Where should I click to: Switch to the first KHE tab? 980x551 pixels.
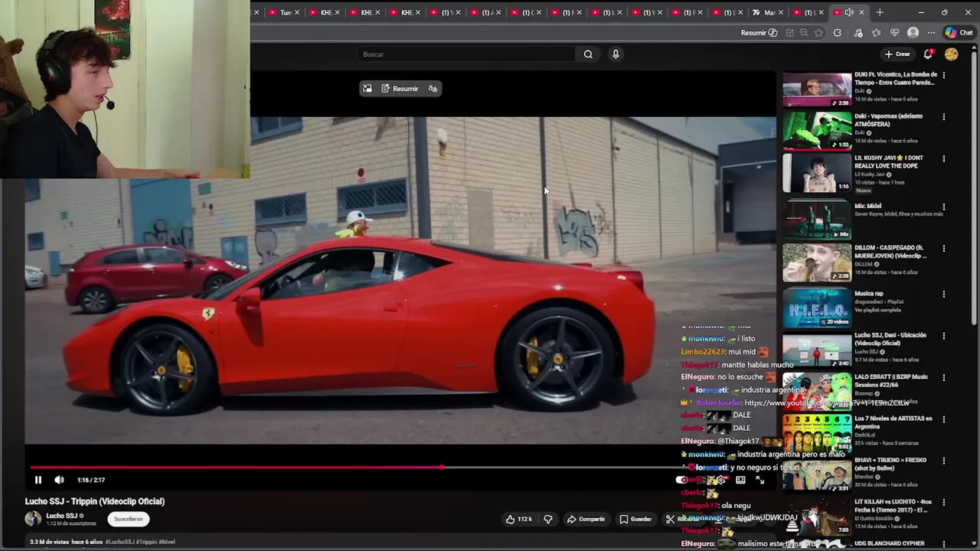pos(325,12)
